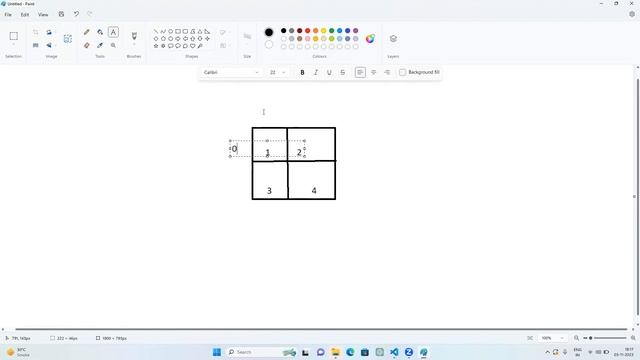Open Visual Studio Code from taskbar
Viewport: 640px width, 360px height.
pyautogui.click(x=394, y=352)
